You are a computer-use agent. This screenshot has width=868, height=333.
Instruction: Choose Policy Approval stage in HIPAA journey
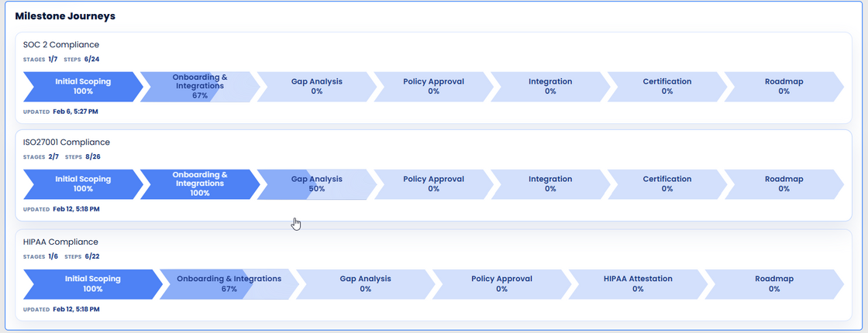pos(501,283)
